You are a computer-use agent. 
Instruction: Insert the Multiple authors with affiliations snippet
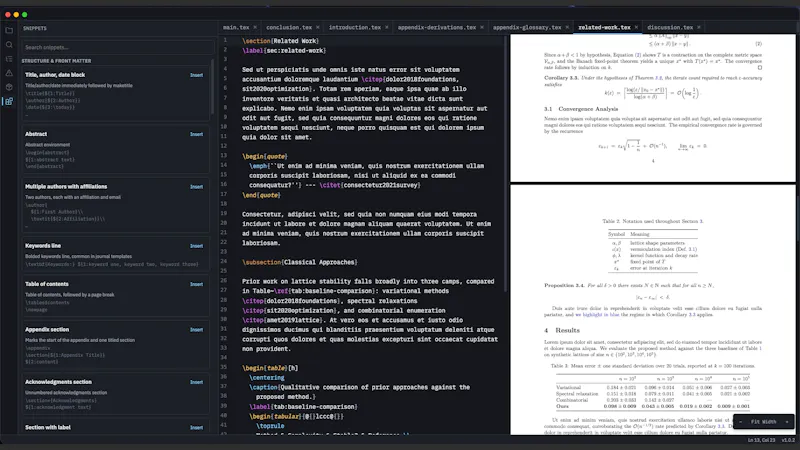196,187
